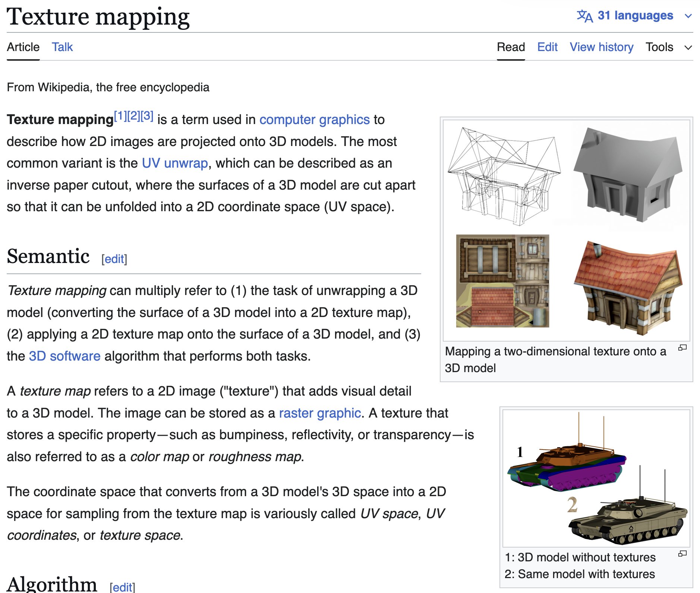Visit the 3D software link
700x593 pixels.
[64, 356]
